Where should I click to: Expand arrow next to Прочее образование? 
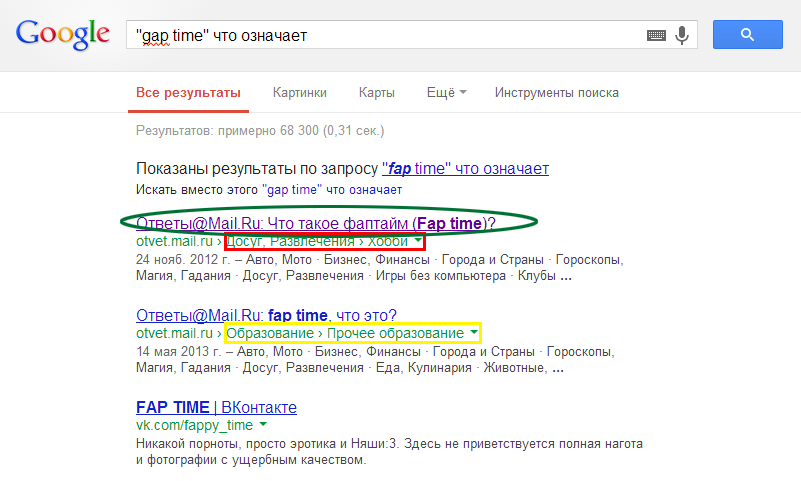(474, 332)
